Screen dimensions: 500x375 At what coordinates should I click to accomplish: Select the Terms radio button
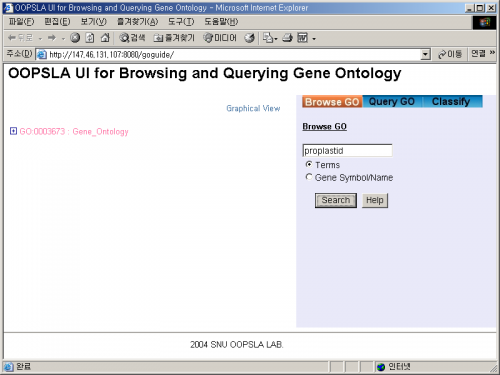click(x=309, y=164)
